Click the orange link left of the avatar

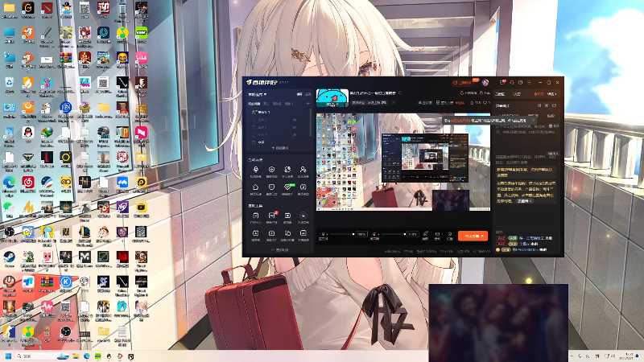462,83
